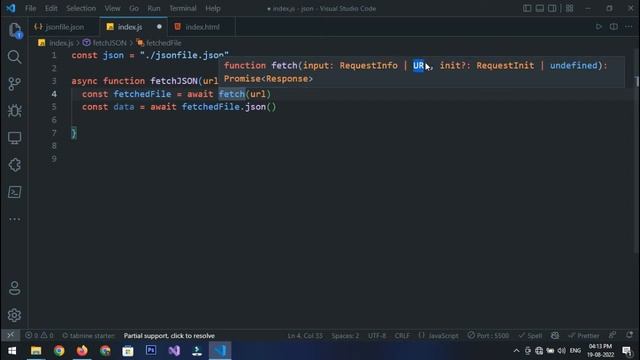Toggle the primary side bar layout icon
This screenshot has height=360, width=640.
point(527,8)
